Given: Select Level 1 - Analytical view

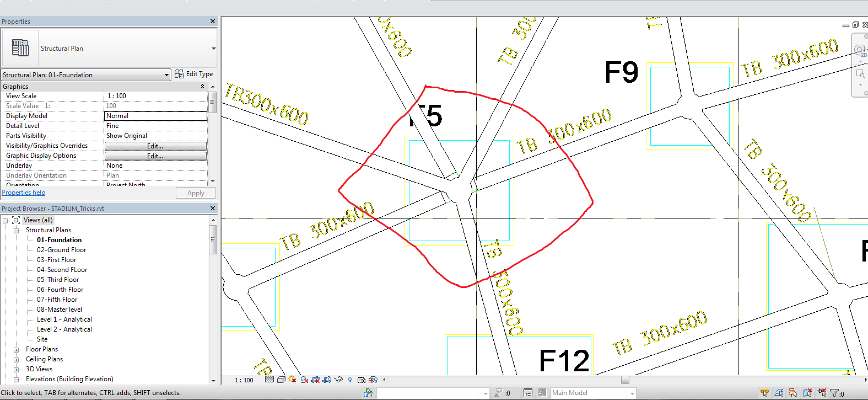Looking at the screenshot, I should [x=64, y=319].
